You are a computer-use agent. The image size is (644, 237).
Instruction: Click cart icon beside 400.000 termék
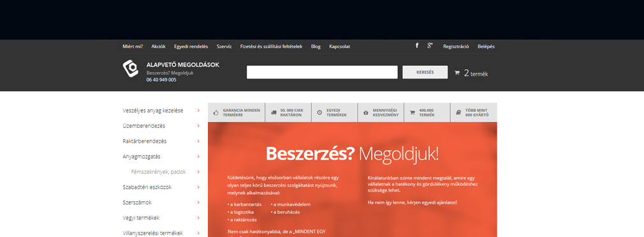413,112
